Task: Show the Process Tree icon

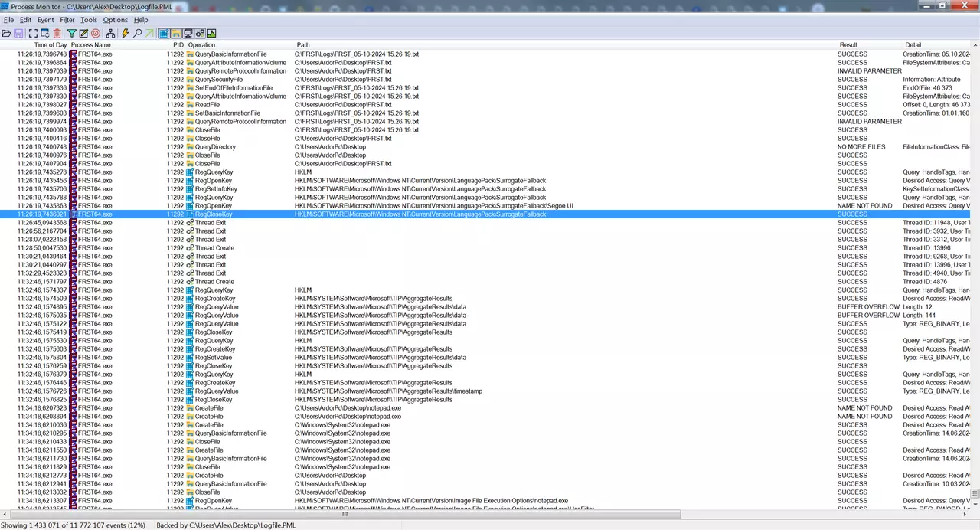Action: pos(111,34)
